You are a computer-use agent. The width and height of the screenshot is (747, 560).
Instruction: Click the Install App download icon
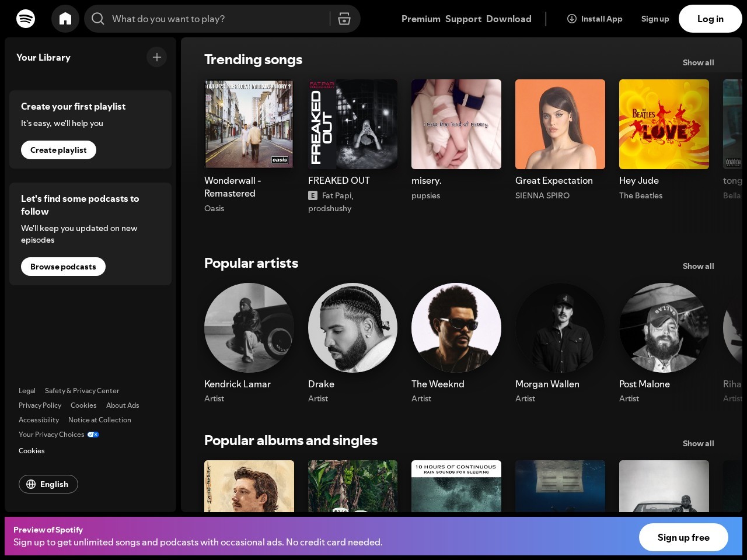(572, 19)
